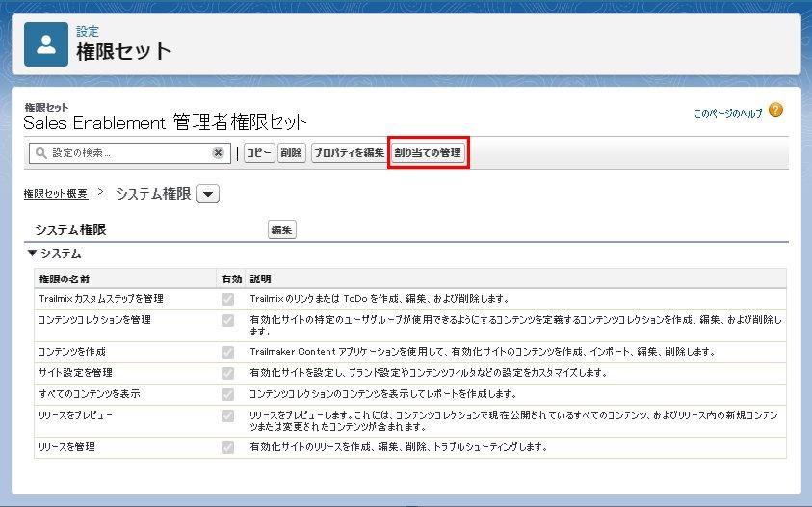Click the description mentioning ToDo を作成
This screenshot has width=812, height=507.
(380, 299)
